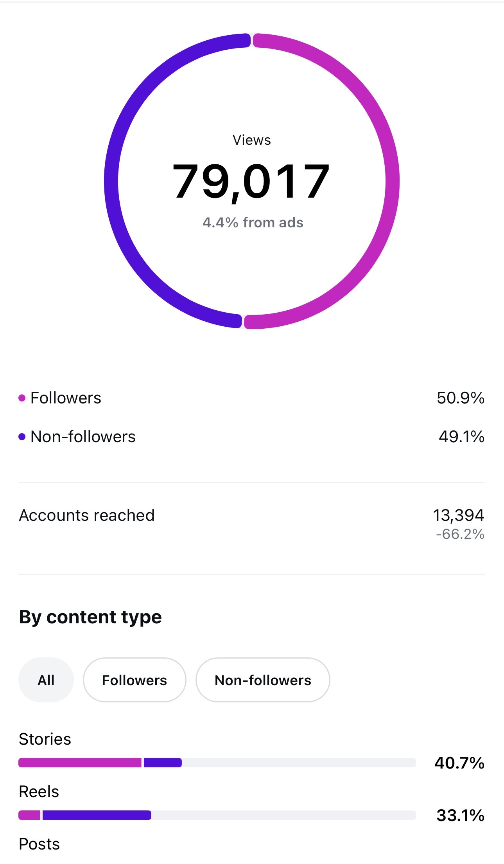Click the pink Followers legend dot
This screenshot has width=504, height=864.
[22, 398]
